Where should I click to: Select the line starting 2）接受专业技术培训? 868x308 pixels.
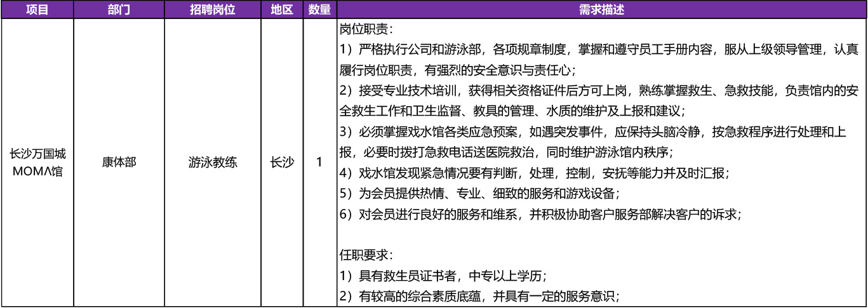599,90
